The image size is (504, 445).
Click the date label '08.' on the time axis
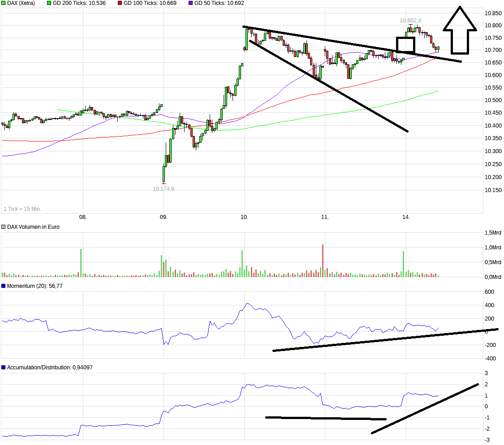point(83,217)
